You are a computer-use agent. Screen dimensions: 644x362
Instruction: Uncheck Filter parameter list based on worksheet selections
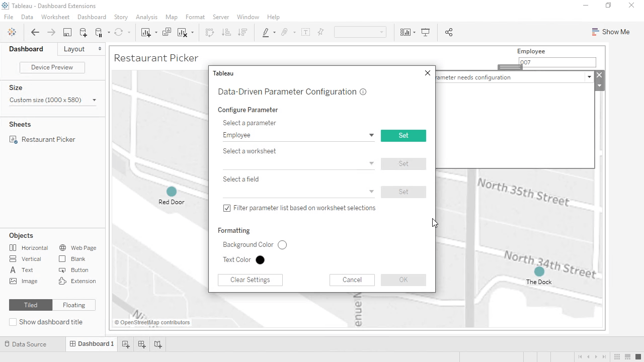click(x=227, y=208)
